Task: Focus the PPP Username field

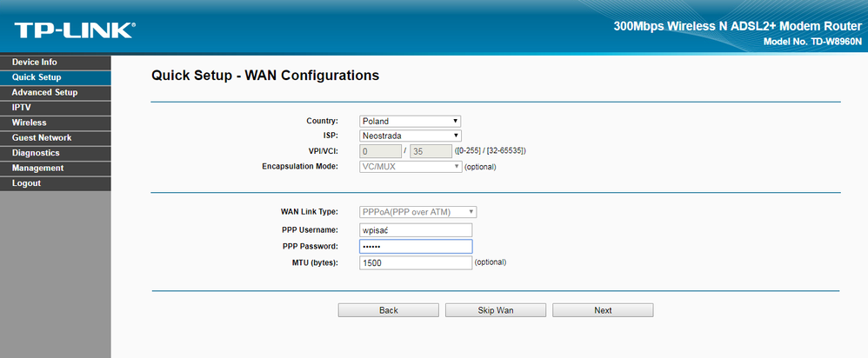Action: click(415, 230)
